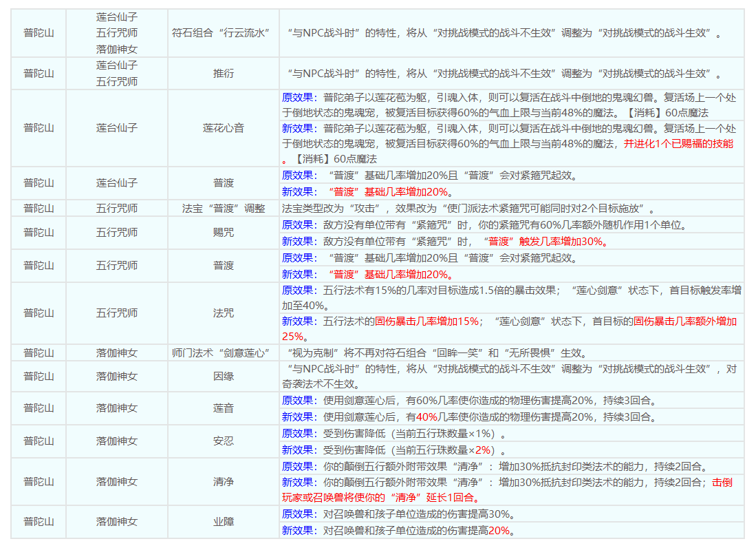Click 落伽神女 in the 业障 row
Screen dimensions: 756x548
pyautogui.click(x=117, y=521)
